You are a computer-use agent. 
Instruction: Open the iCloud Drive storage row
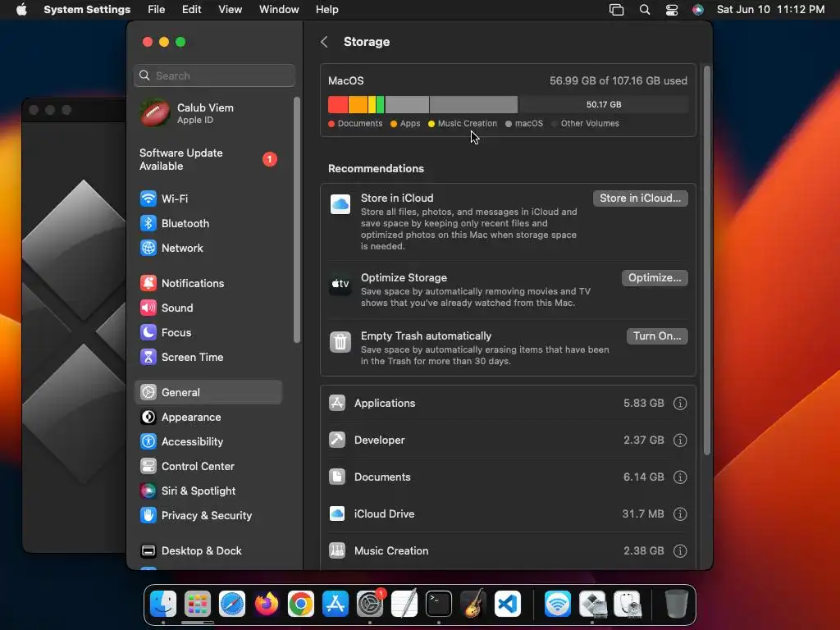508,514
